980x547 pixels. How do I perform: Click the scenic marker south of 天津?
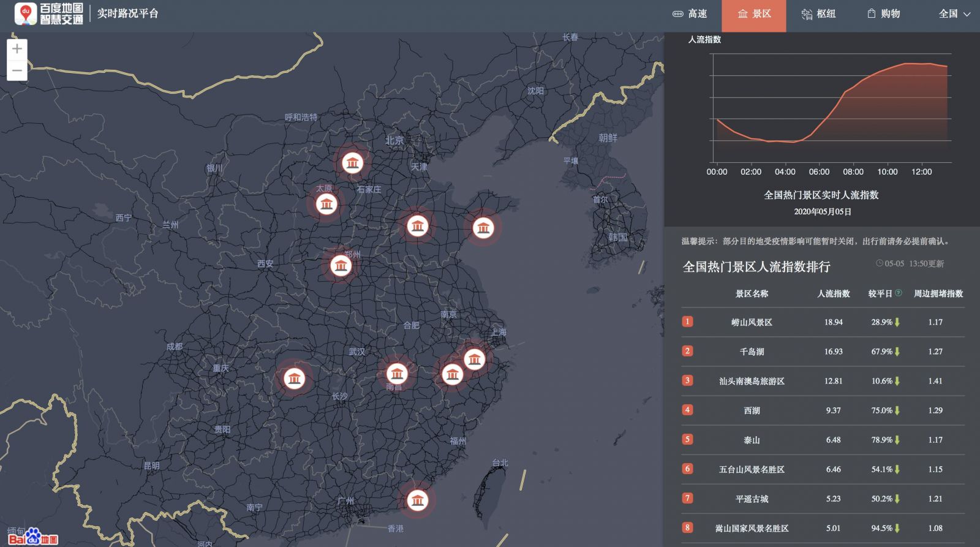tap(418, 226)
